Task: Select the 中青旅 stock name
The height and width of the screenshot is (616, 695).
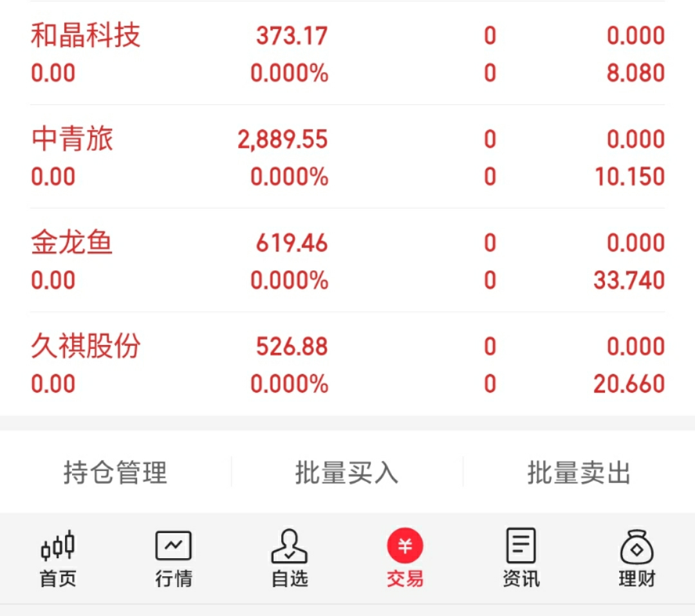Action: coord(72,139)
